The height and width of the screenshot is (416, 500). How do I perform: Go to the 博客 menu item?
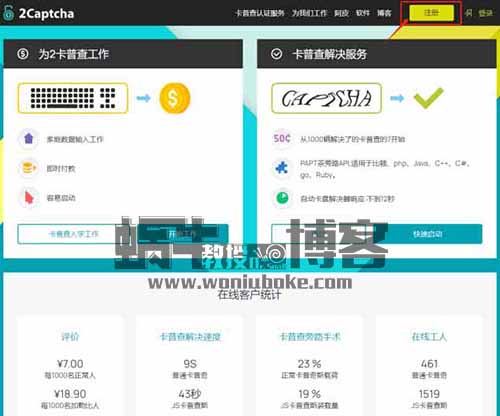[384, 13]
